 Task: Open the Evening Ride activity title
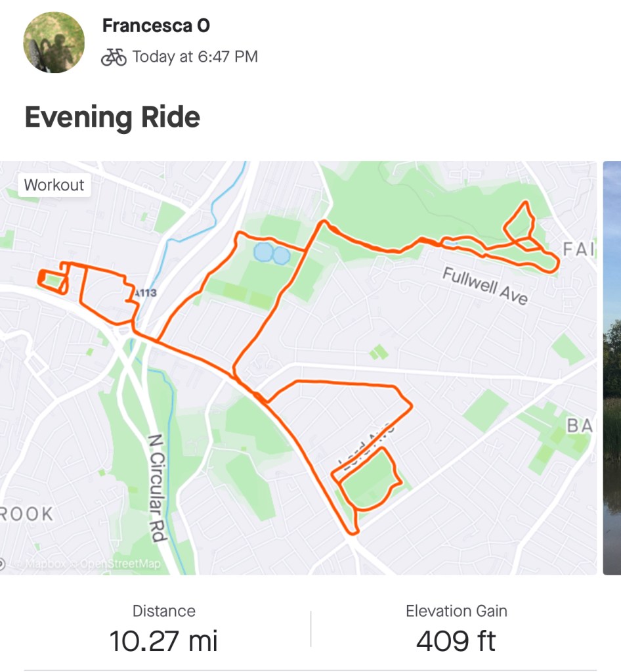tap(112, 118)
